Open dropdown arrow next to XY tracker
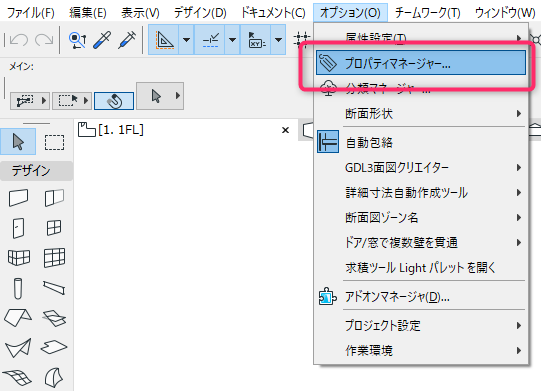The image size is (541, 391). pyautogui.click(x=278, y=40)
